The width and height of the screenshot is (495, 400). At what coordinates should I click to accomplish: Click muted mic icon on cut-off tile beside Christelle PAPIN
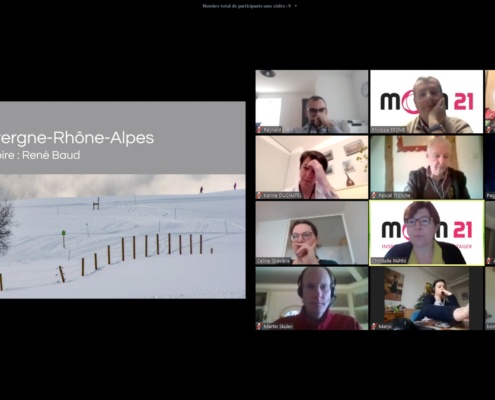pos(488,261)
